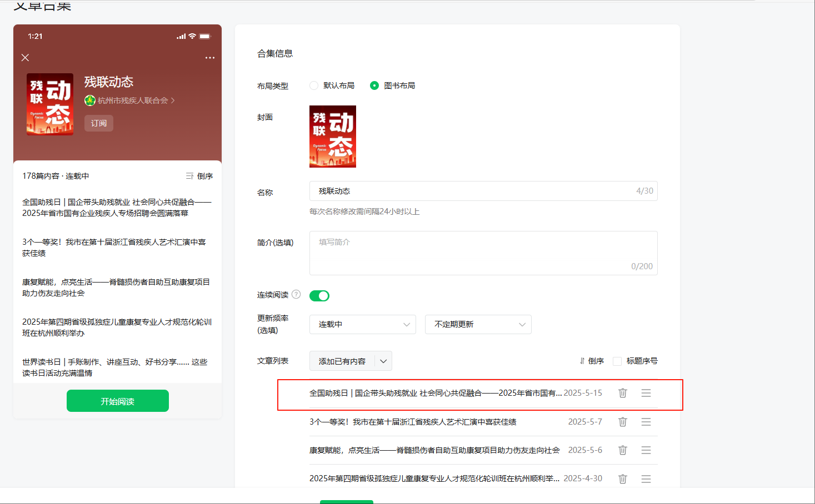Click the date 2025-4-30
This screenshot has width=815, height=504.
click(583, 478)
